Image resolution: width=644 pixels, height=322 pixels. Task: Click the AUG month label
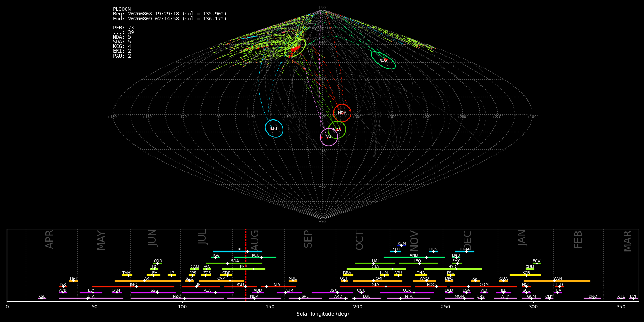coord(255,240)
